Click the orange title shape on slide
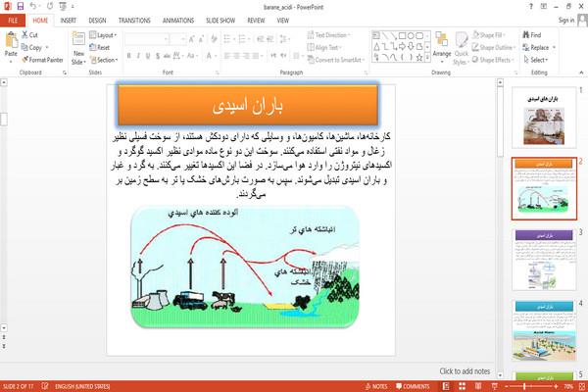The height and width of the screenshot is (392, 588). (248, 105)
